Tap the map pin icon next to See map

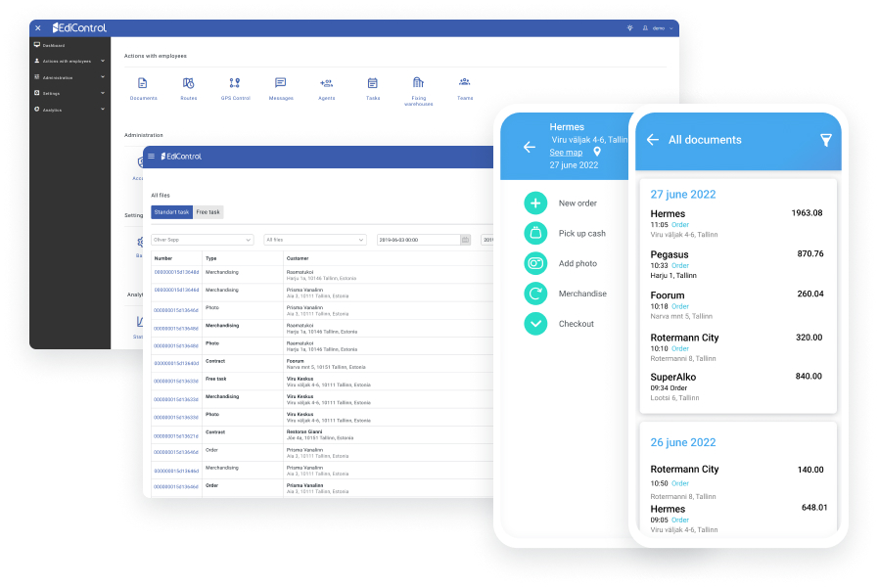597,152
